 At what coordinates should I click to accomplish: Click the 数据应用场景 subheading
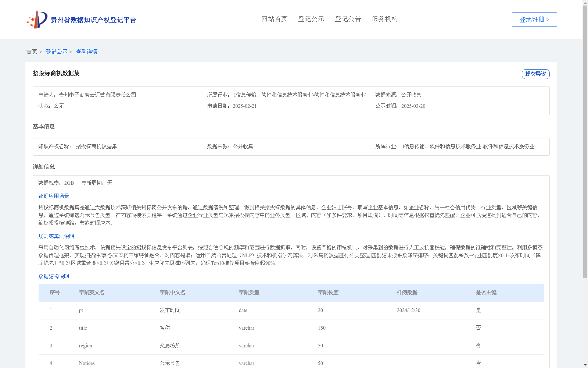(54, 196)
